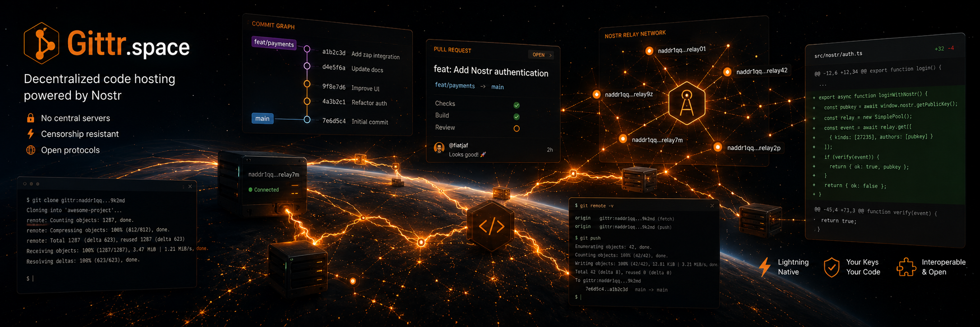980x327 pixels.
Task: Click the green check icon for Checks
Action: click(517, 105)
